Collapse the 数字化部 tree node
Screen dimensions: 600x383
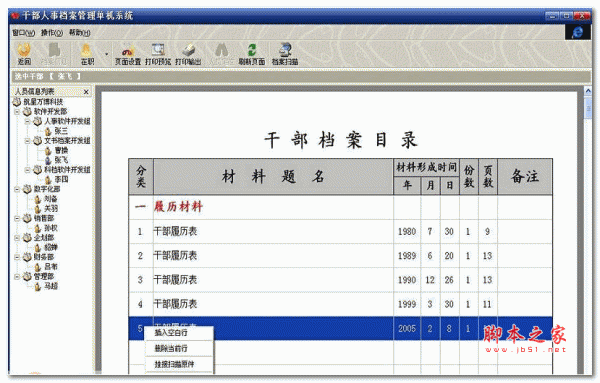pos(17,189)
